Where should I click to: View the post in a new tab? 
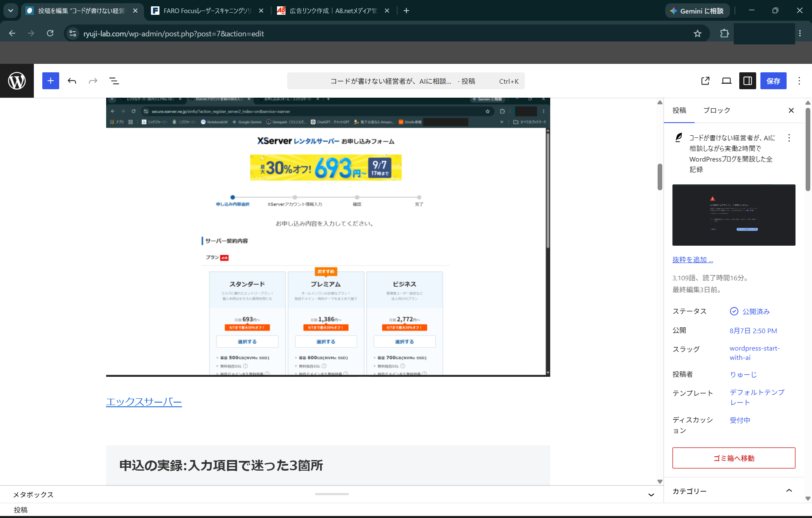point(705,81)
